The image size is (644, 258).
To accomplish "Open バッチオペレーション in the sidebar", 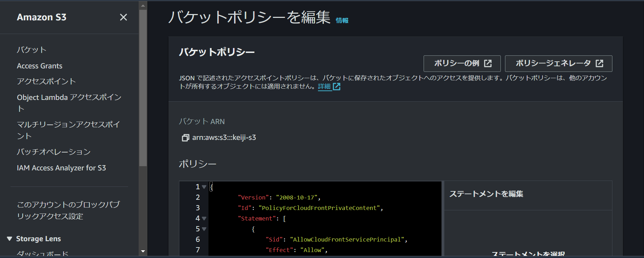I will pos(54,152).
